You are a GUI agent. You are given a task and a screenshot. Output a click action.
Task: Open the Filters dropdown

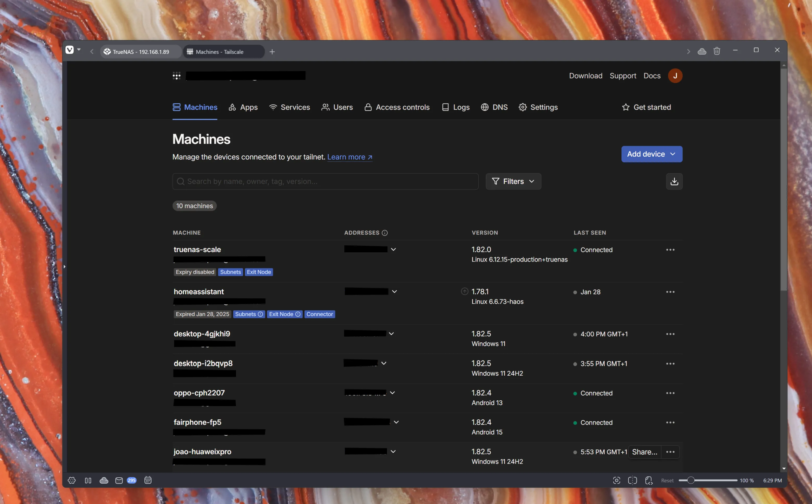click(x=513, y=181)
